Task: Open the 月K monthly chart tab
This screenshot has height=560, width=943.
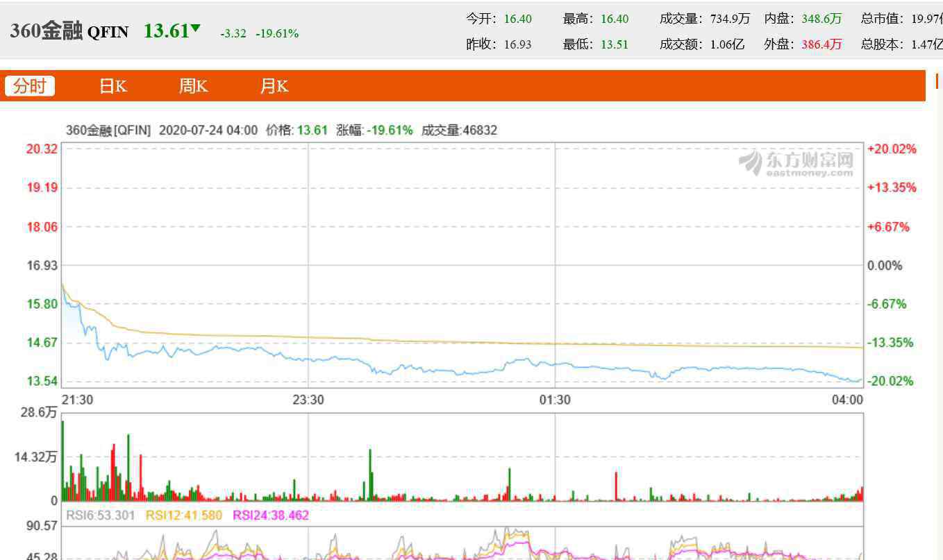Action: click(x=274, y=86)
